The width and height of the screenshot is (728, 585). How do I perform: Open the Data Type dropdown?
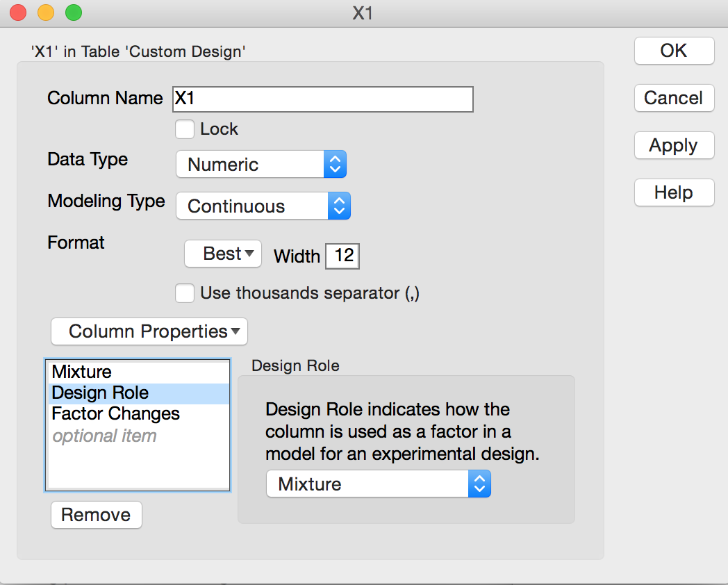pos(257,164)
